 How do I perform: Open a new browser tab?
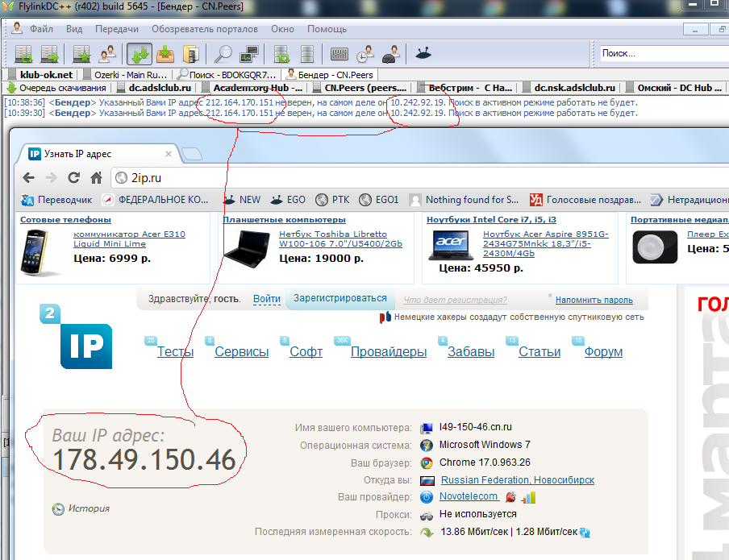point(192,154)
